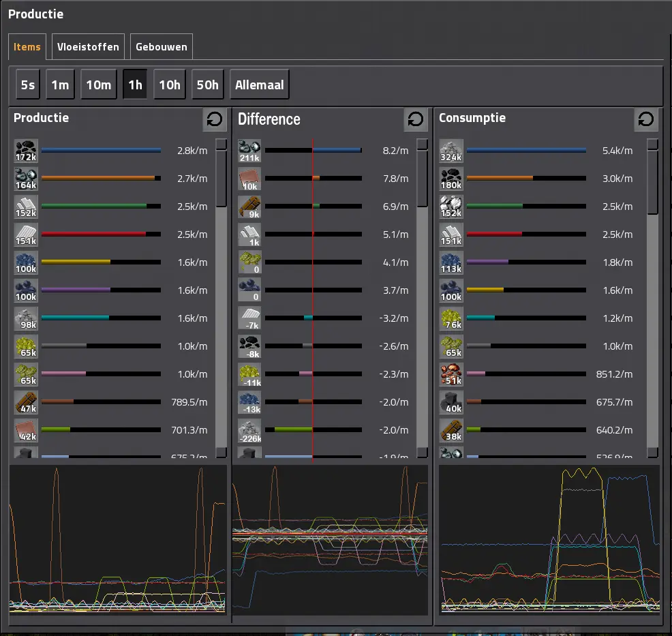The width and height of the screenshot is (672, 636).
Task: Click the 640.2/m consumption value
Action: pyautogui.click(x=614, y=430)
